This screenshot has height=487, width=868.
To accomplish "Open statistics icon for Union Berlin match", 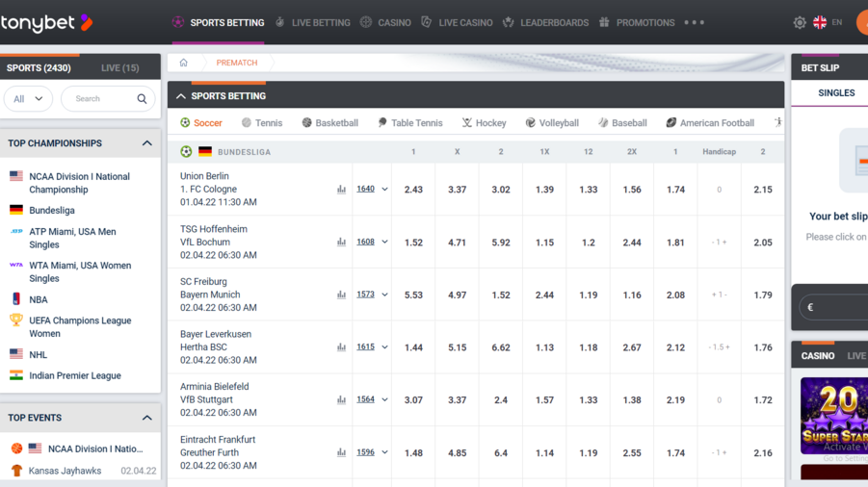I will click(x=341, y=190).
